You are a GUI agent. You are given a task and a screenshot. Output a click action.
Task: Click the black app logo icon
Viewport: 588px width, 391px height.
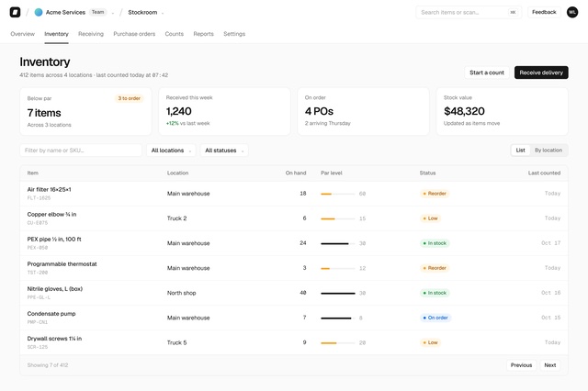(x=15, y=12)
